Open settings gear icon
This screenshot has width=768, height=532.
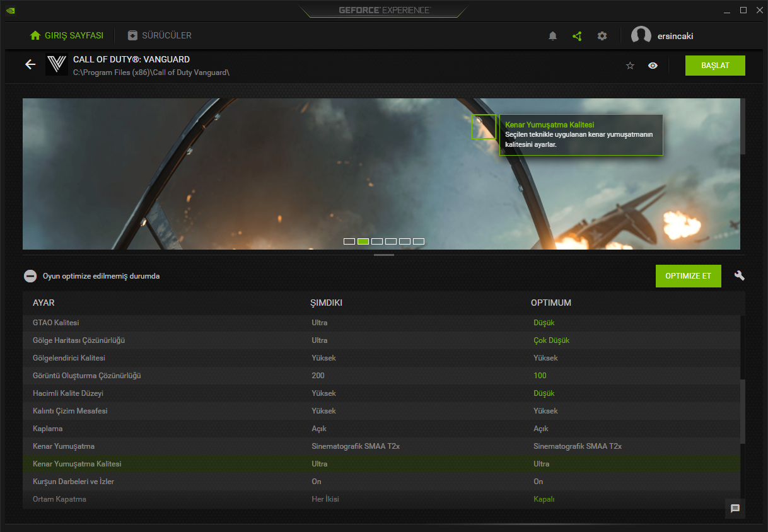[x=602, y=36]
